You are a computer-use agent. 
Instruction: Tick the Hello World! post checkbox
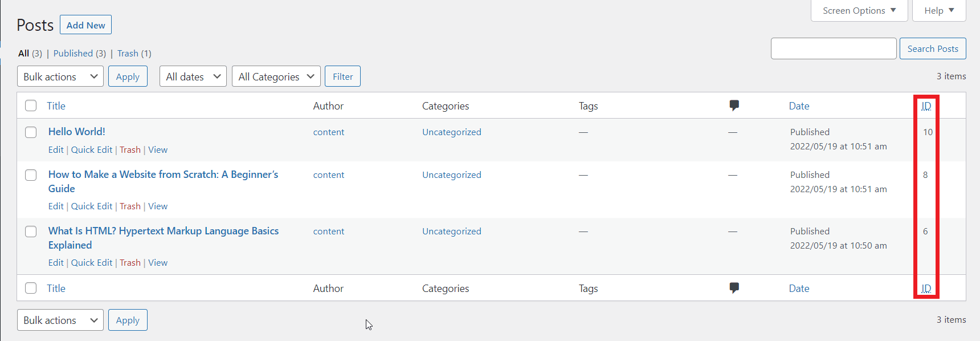[x=31, y=132]
